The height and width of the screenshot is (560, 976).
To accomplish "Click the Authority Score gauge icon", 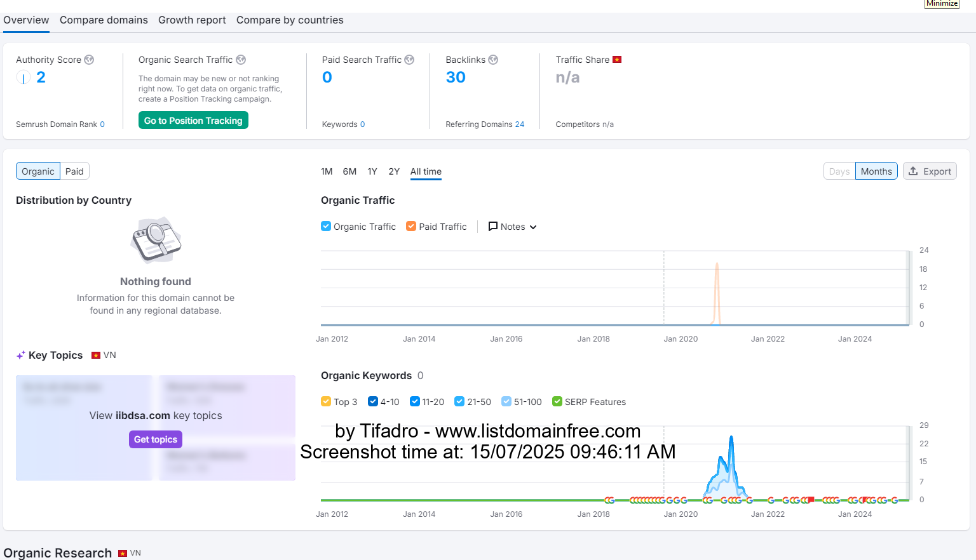I will (x=23, y=77).
